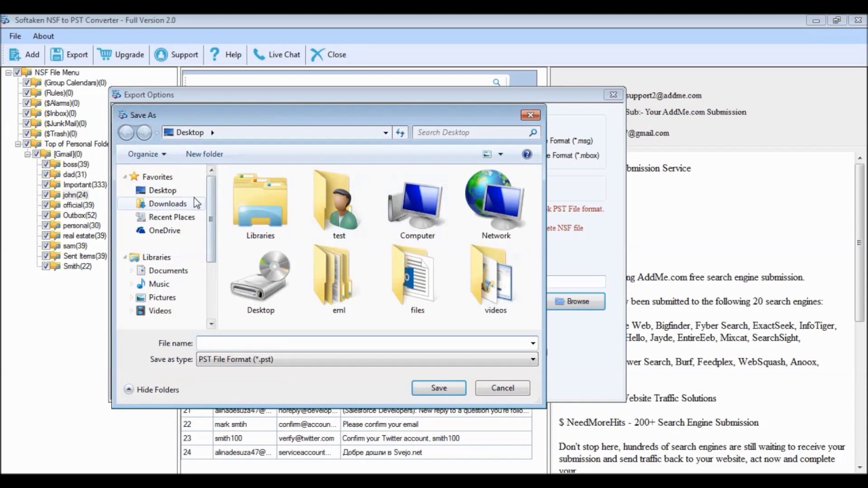Open the File menu

point(15,36)
